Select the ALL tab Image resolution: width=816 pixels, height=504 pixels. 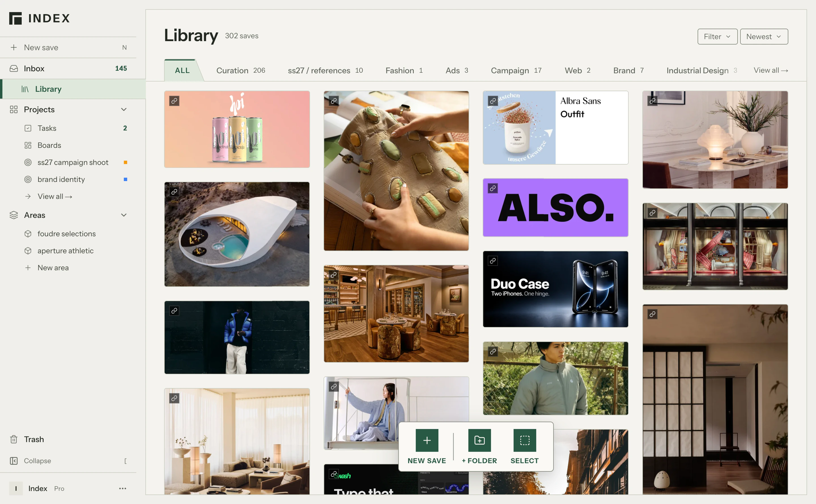(182, 70)
